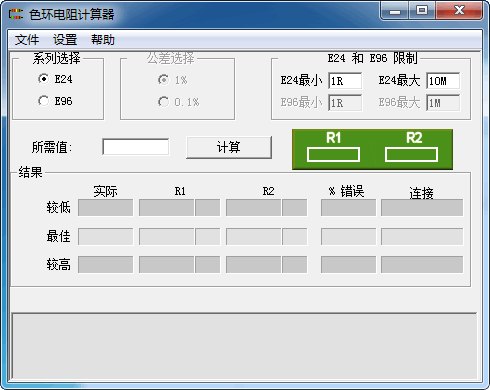Click the 最佳 row 实际 value field
The image size is (490, 390).
pyautogui.click(x=105, y=236)
